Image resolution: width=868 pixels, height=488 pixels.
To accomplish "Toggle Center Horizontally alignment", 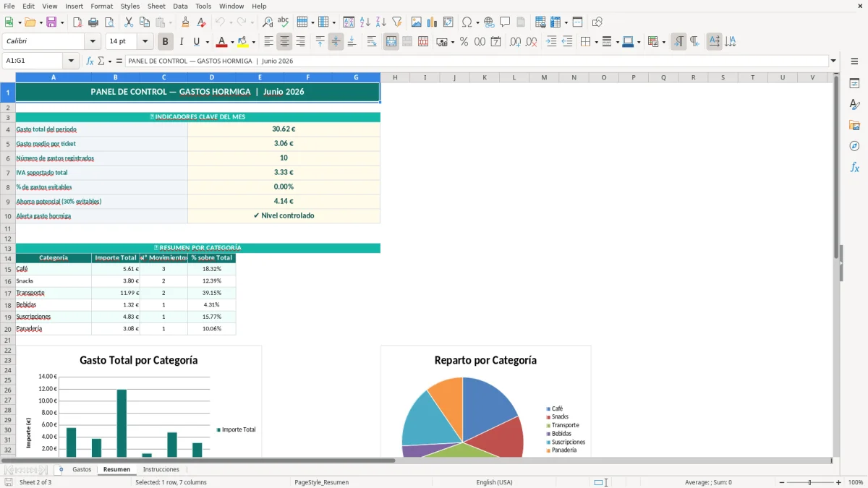I will pyautogui.click(x=284, y=42).
